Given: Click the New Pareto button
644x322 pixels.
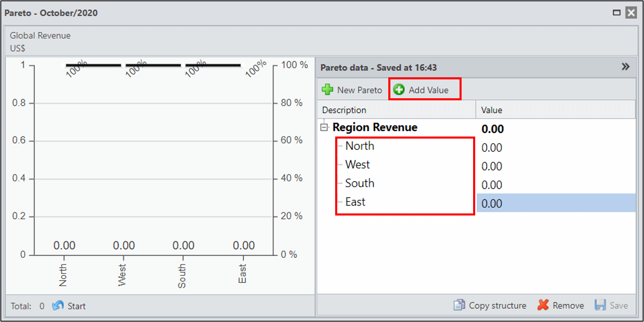Looking at the screenshot, I should pyautogui.click(x=352, y=90).
